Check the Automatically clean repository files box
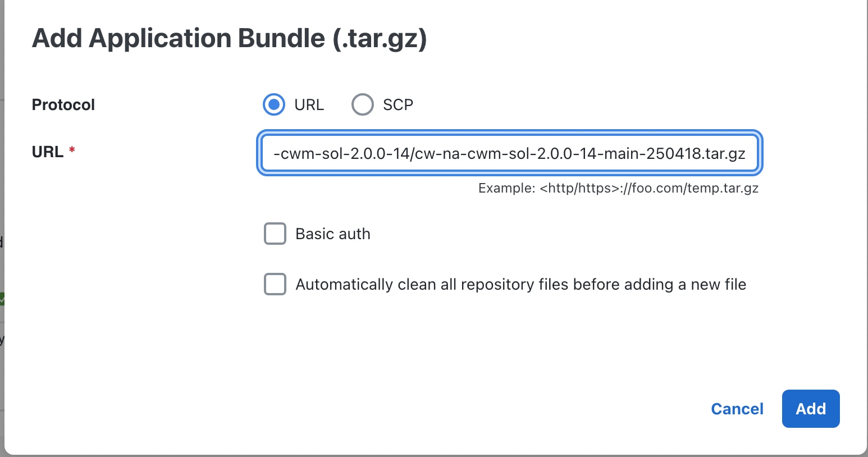Screen dimensions: 868x457 (275, 284)
